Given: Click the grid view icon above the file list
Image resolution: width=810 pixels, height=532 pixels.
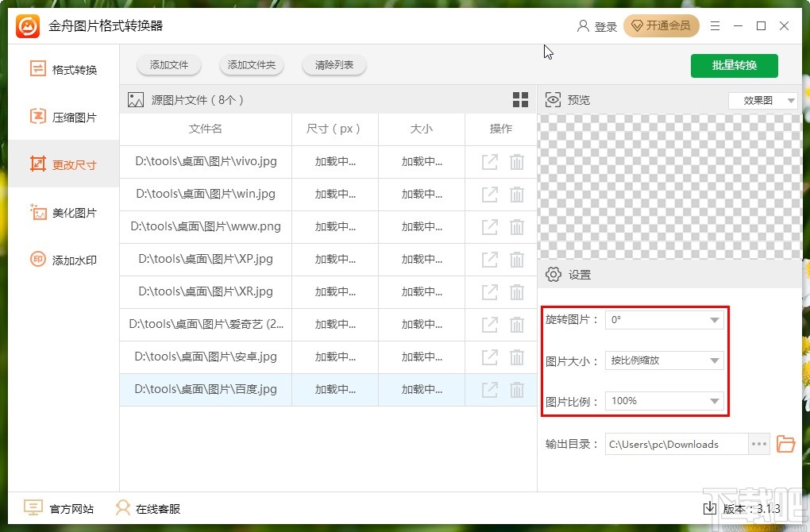Looking at the screenshot, I should click(x=520, y=99).
